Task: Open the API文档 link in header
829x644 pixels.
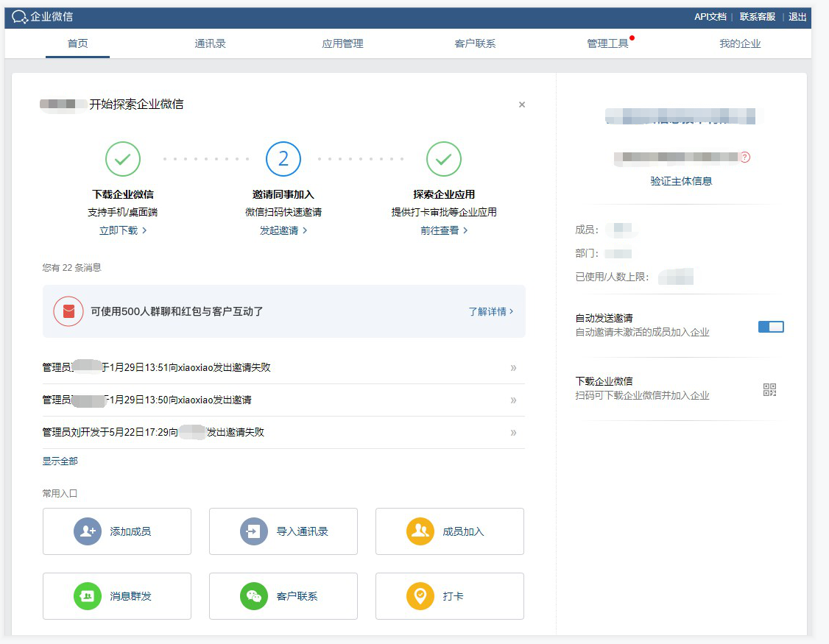Action: tap(710, 17)
